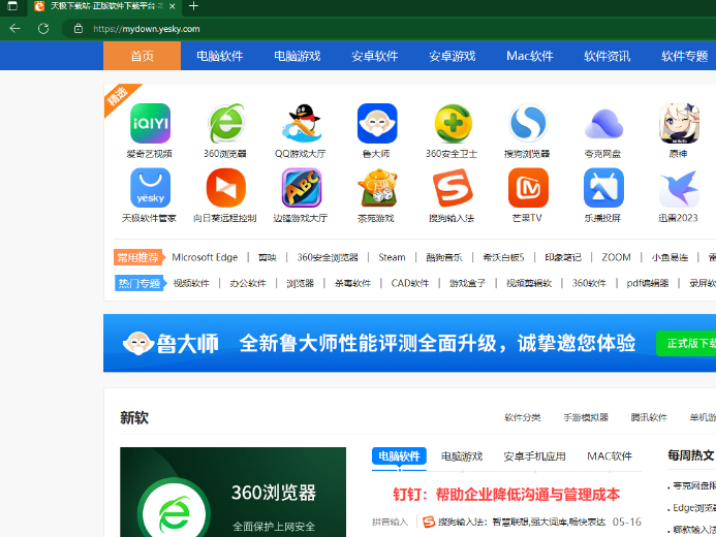Open the pdf编辑器 hot topic link
The image size is (716, 537).
[648, 283]
